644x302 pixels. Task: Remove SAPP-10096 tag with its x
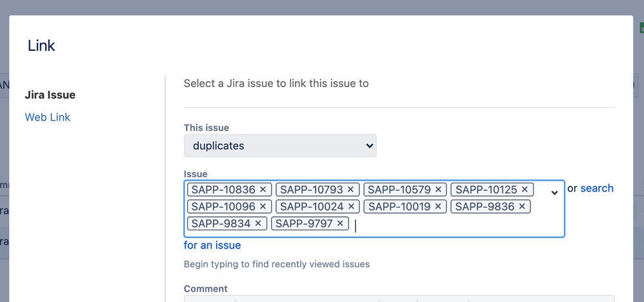(x=263, y=206)
